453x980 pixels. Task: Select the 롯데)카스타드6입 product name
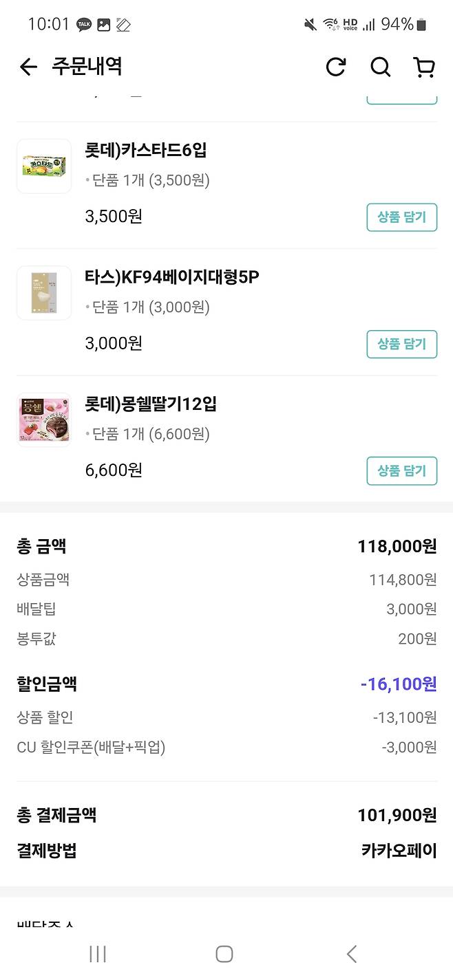pyautogui.click(x=146, y=151)
